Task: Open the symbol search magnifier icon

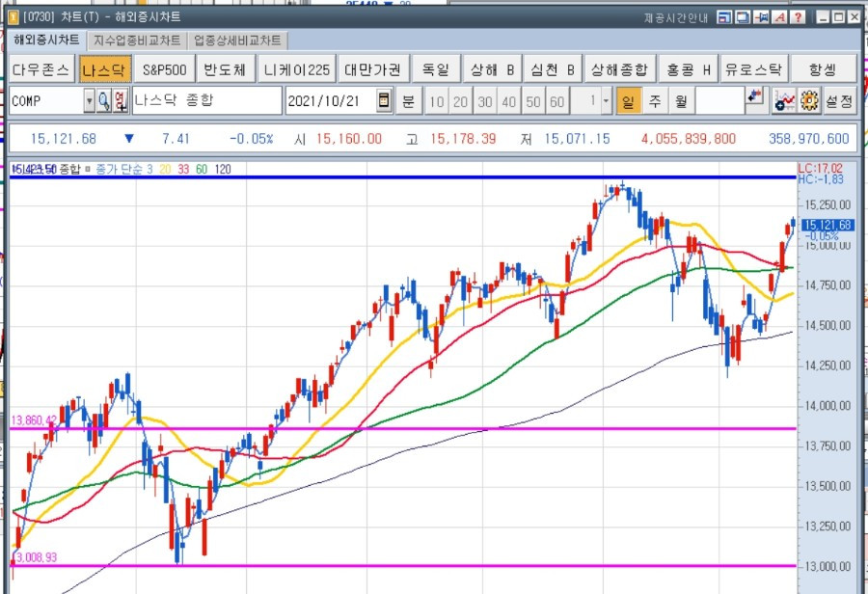Action: 104,100
